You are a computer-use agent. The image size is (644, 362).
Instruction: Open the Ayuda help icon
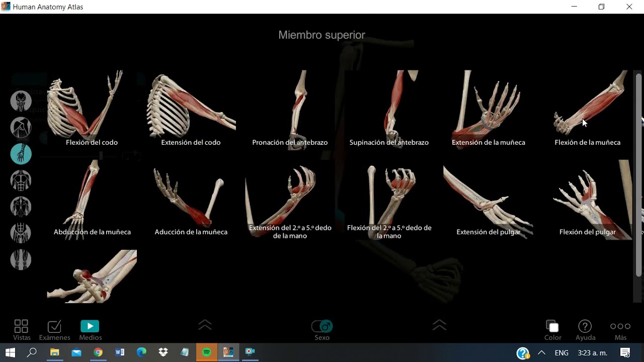(585, 330)
